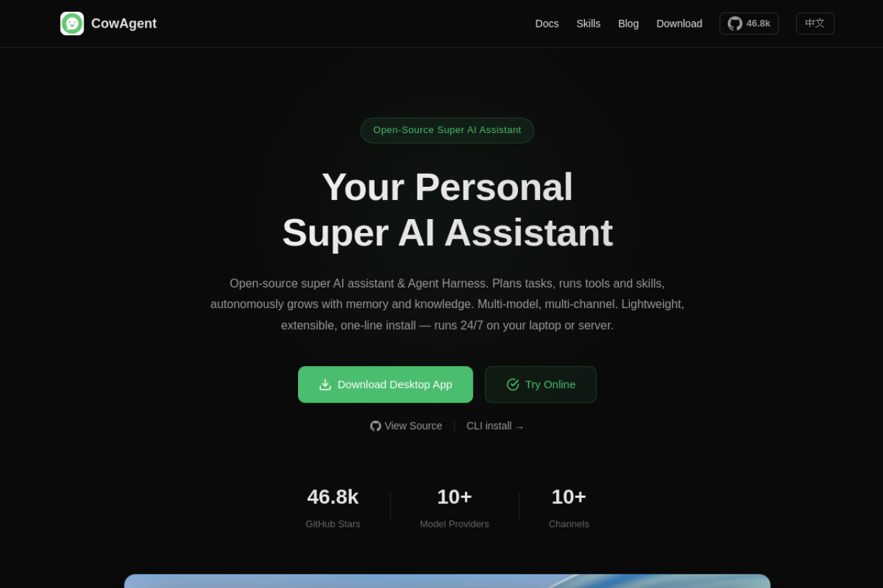The height and width of the screenshot is (588, 883).
Task: Open the Skills navigation item
Action: coord(588,23)
